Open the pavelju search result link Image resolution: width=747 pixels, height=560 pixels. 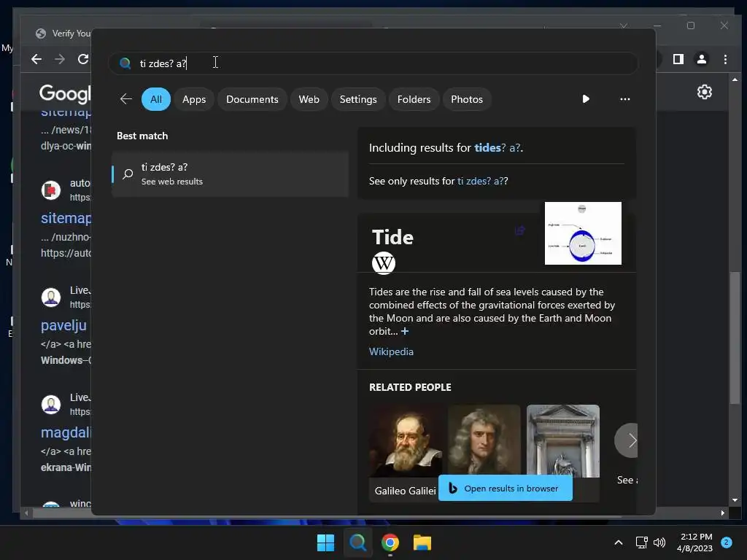tap(64, 325)
